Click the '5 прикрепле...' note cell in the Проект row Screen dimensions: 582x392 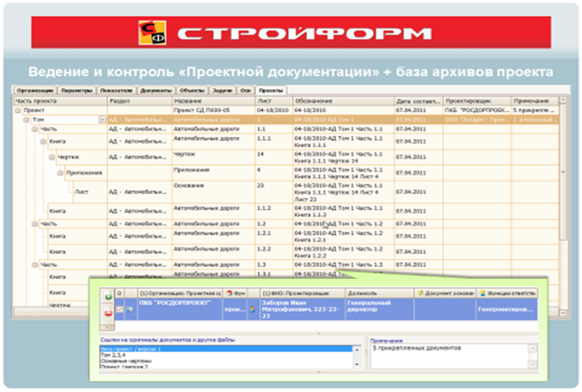[x=535, y=110]
